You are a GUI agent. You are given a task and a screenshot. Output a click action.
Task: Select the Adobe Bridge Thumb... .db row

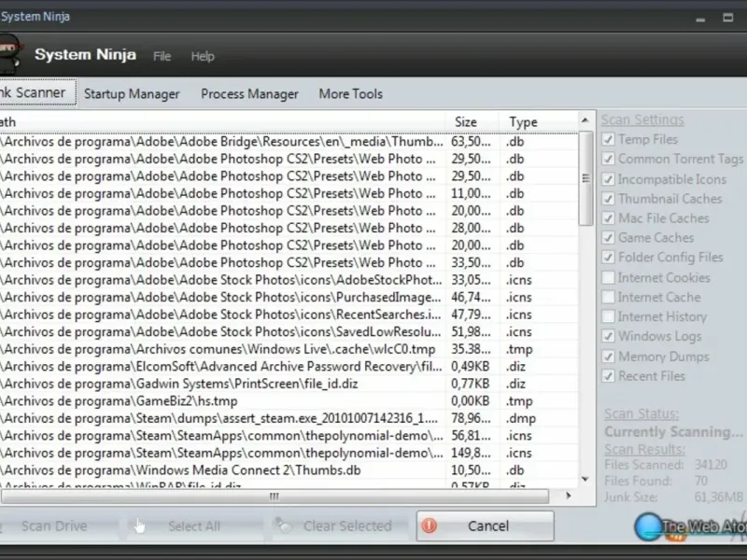coord(289,142)
